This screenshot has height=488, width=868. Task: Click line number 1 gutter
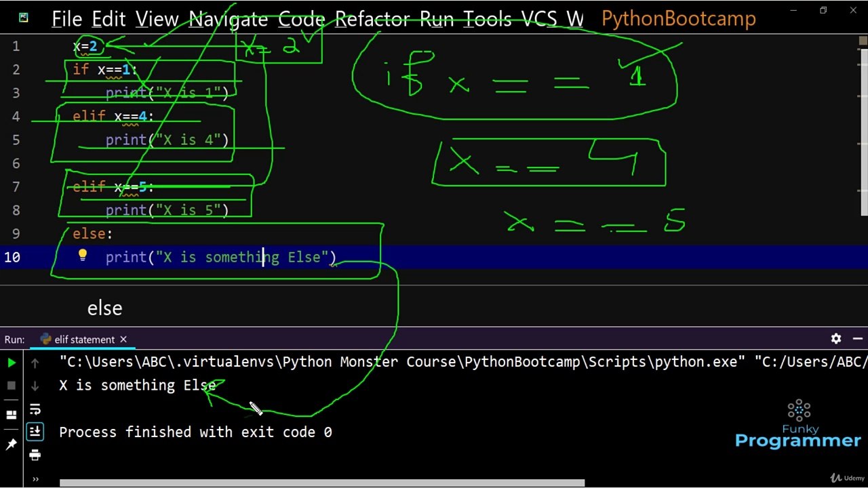click(x=16, y=46)
